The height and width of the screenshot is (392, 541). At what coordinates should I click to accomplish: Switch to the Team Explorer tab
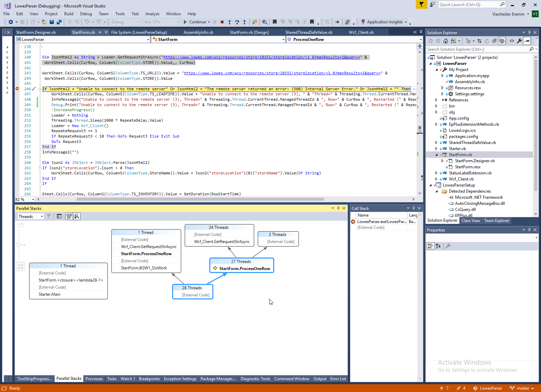pyautogui.click(x=497, y=221)
